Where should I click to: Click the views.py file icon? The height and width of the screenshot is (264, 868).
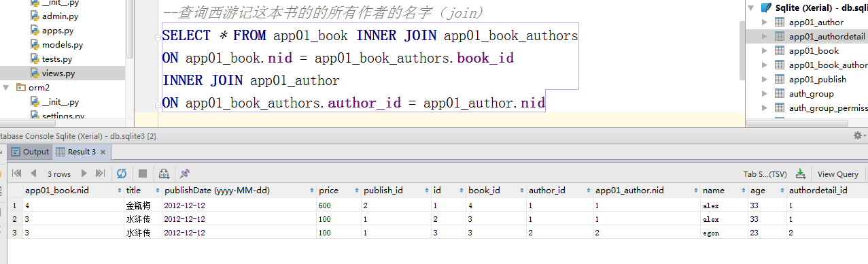click(x=35, y=73)
